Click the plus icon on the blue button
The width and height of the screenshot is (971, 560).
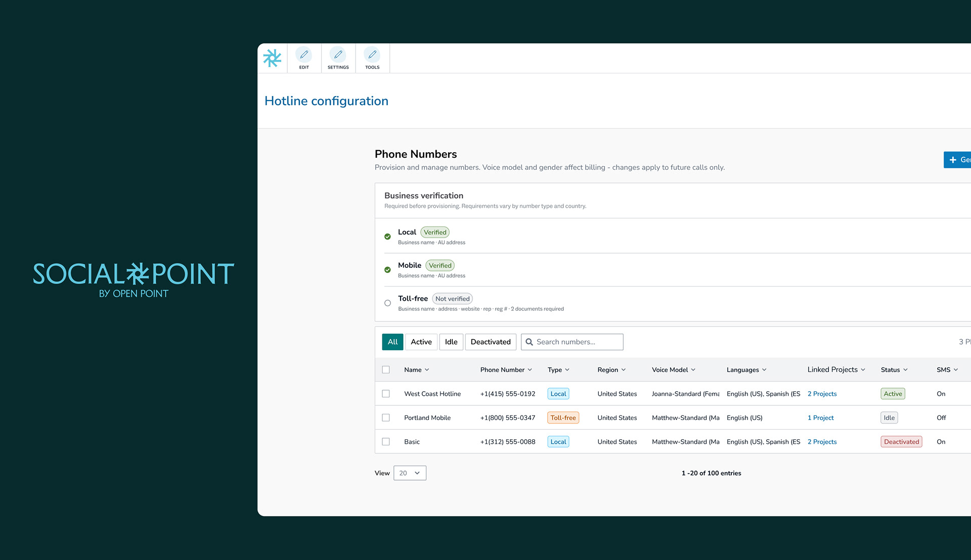tap(953, 160)
